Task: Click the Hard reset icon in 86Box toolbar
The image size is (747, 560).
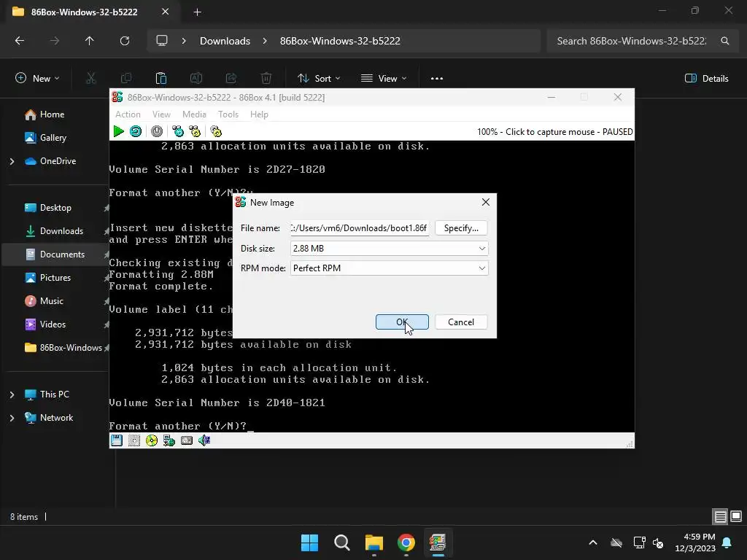Action: (x=135, y=131)
